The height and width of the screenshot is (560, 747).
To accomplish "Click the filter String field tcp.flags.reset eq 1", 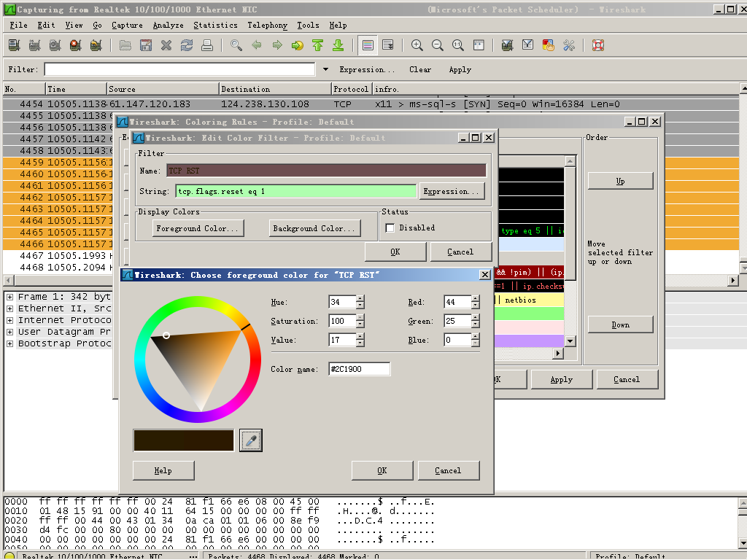I will point(296,192).
